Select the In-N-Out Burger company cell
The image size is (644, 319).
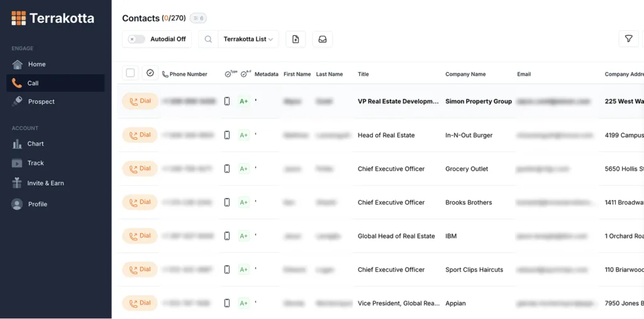tap(469, 135)
